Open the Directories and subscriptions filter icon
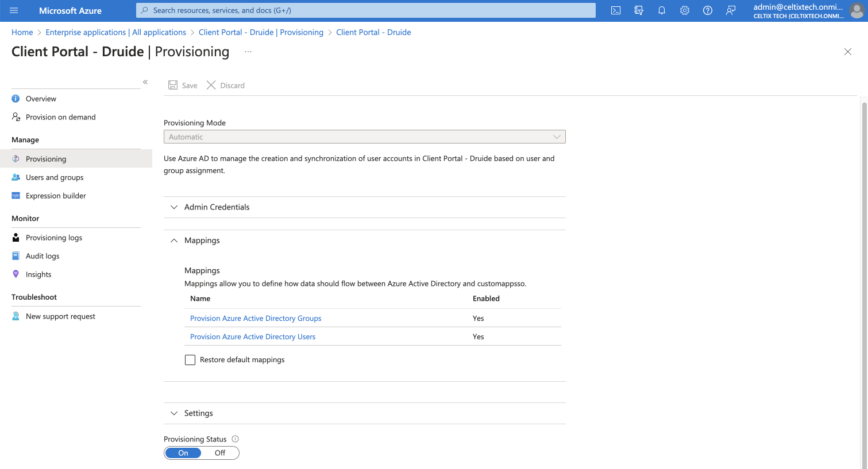 click(639, 10)
